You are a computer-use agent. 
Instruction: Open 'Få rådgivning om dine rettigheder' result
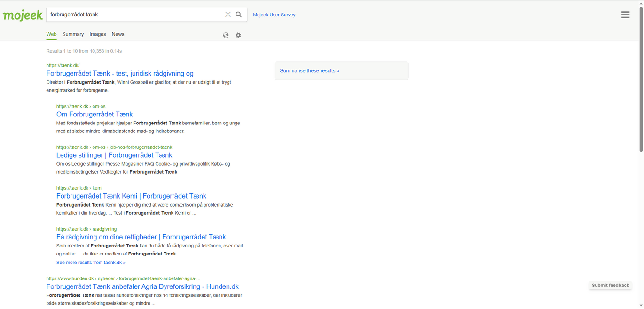141,237
